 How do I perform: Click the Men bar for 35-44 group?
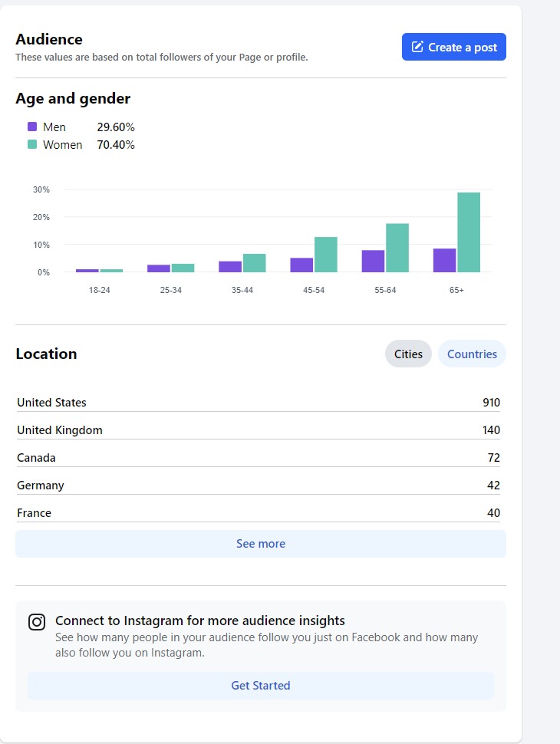click(230, 267)
